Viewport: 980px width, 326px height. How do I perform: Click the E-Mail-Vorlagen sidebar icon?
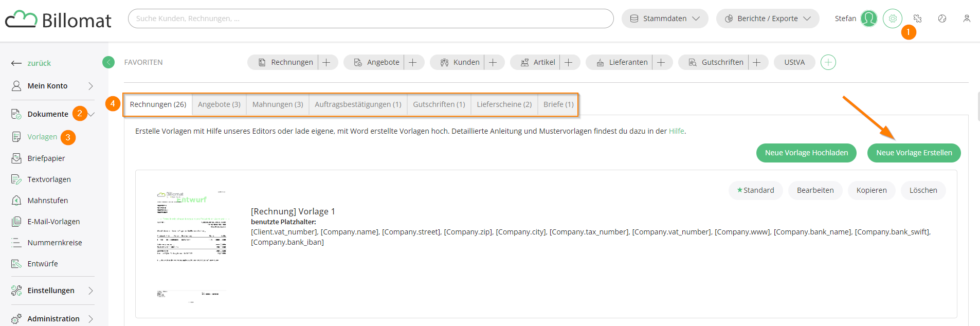point(16,222)
